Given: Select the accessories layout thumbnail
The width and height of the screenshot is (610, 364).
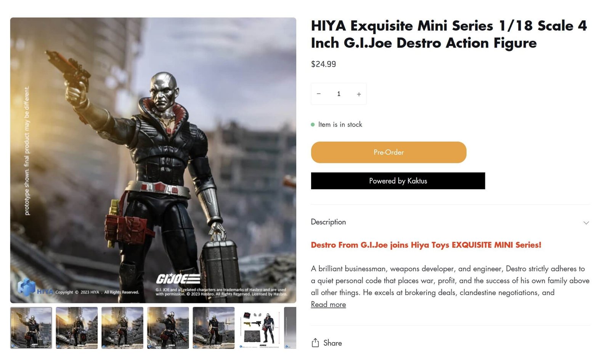Looking at the screenshot, I should click(x=259, y=328).
